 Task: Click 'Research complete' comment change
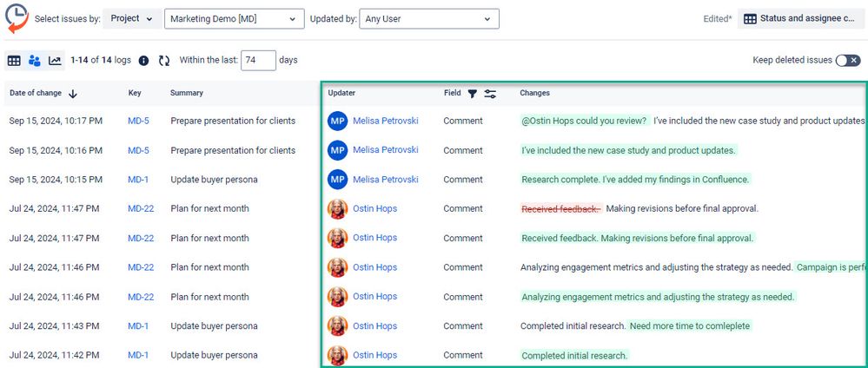coord(635,180)
